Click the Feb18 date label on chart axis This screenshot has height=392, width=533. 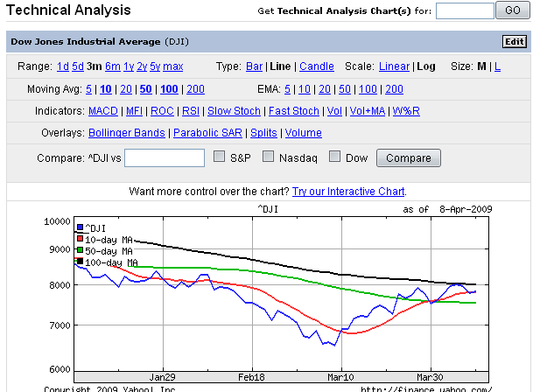pos(251,377)
